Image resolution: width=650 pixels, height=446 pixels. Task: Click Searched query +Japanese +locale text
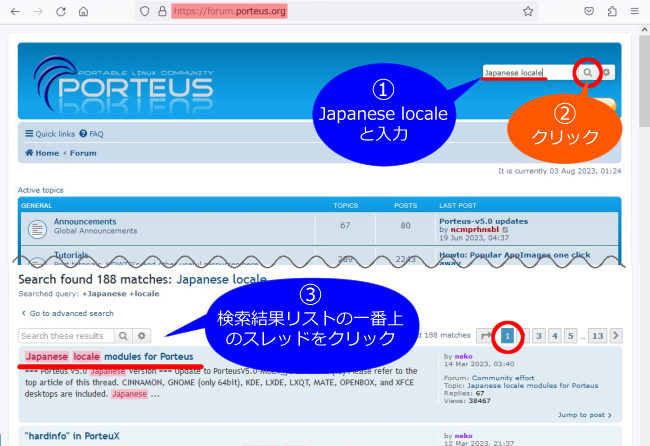click(x=89, y=293)
